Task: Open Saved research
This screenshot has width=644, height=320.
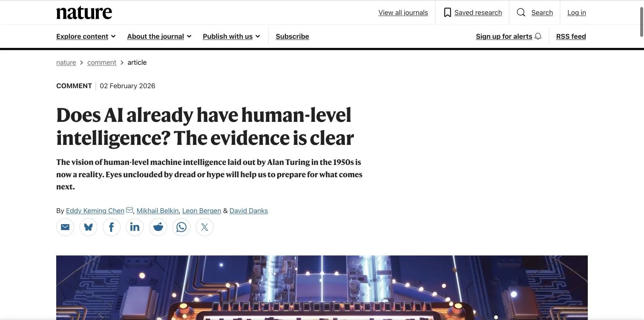Action: click(x=478, y=12)
